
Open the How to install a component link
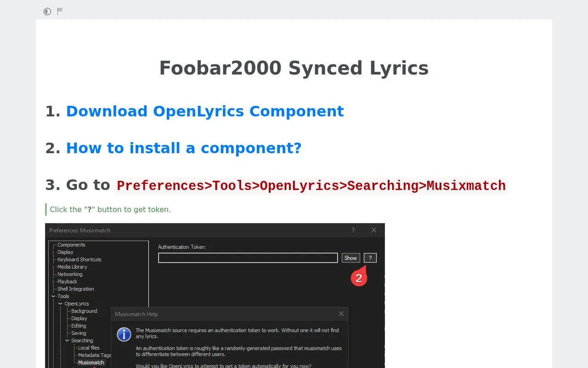[x=184, y=148]
